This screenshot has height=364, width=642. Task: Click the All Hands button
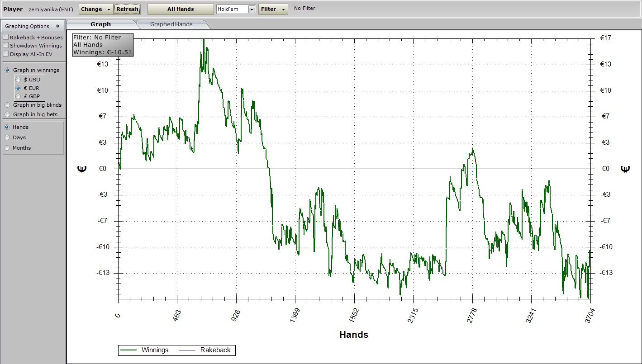tap(181, 9)
